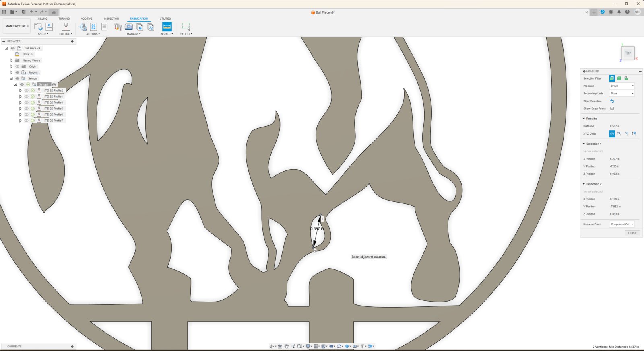
Task: Select the component selection filter icon
Action: [x=626, y=78]
